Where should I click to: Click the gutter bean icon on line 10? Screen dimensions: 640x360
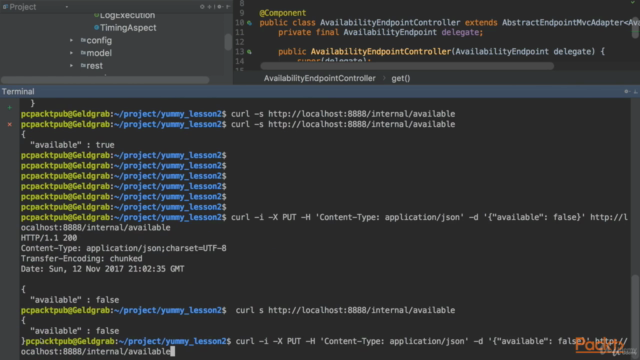pyautogui.click(x=249, y=23)
